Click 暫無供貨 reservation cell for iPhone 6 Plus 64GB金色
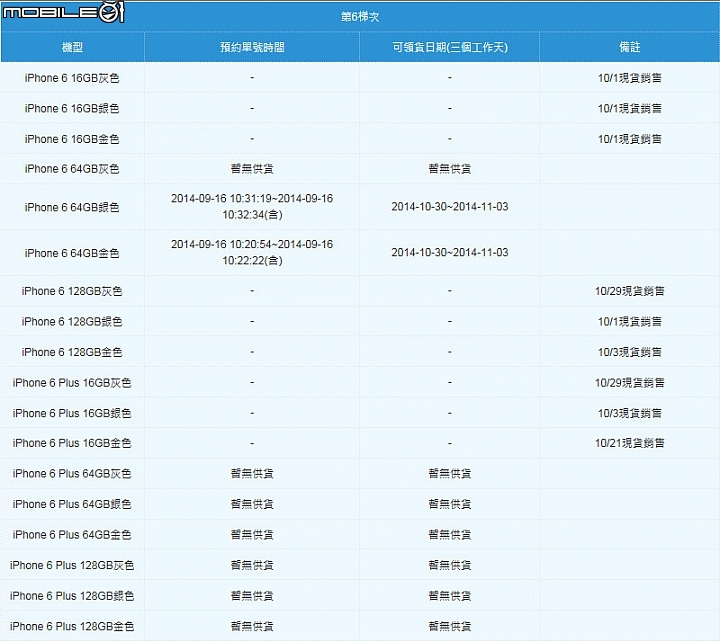Image resolution: width=720 pixels, height=642 pixels. point(252,535)
